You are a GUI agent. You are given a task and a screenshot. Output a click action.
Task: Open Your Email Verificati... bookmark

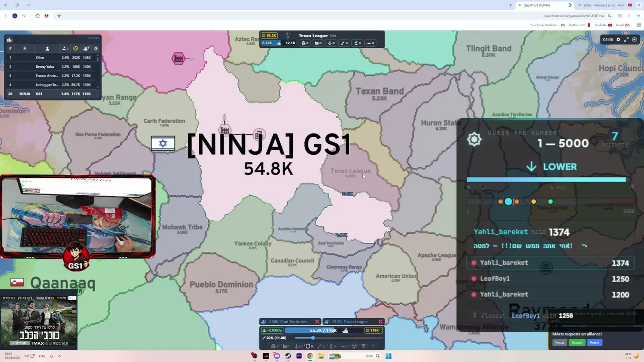coord(547,25)
